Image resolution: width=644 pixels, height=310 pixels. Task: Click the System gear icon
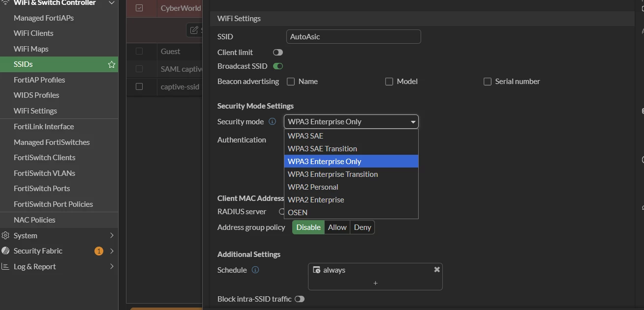(6, 235)
